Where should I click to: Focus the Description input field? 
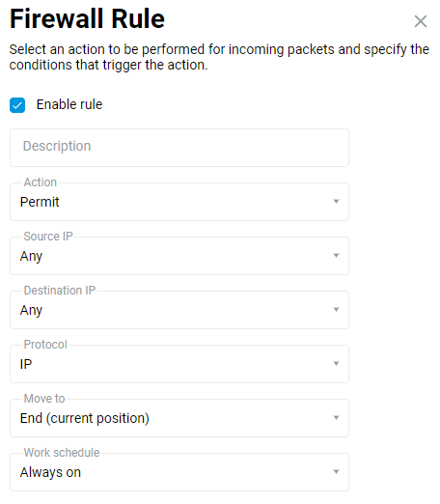[179, 148]
